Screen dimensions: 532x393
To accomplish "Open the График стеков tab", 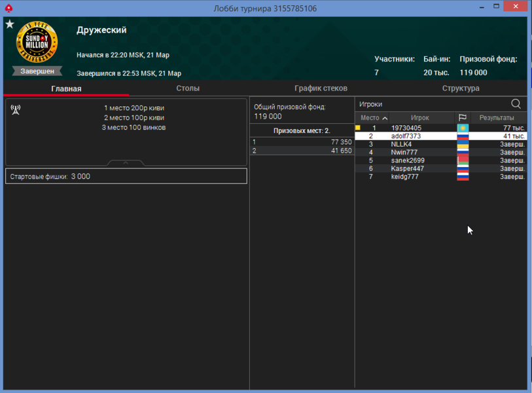I will click(x=321, y=88).
